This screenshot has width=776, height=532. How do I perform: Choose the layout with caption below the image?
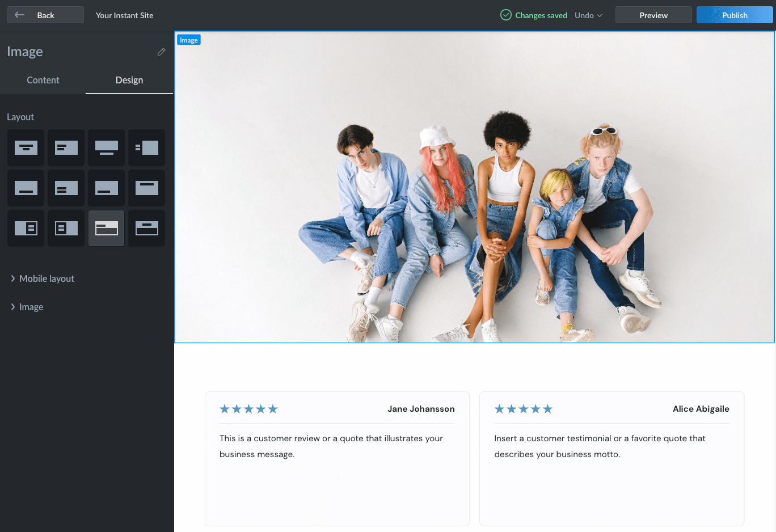[x=106, y=148]
